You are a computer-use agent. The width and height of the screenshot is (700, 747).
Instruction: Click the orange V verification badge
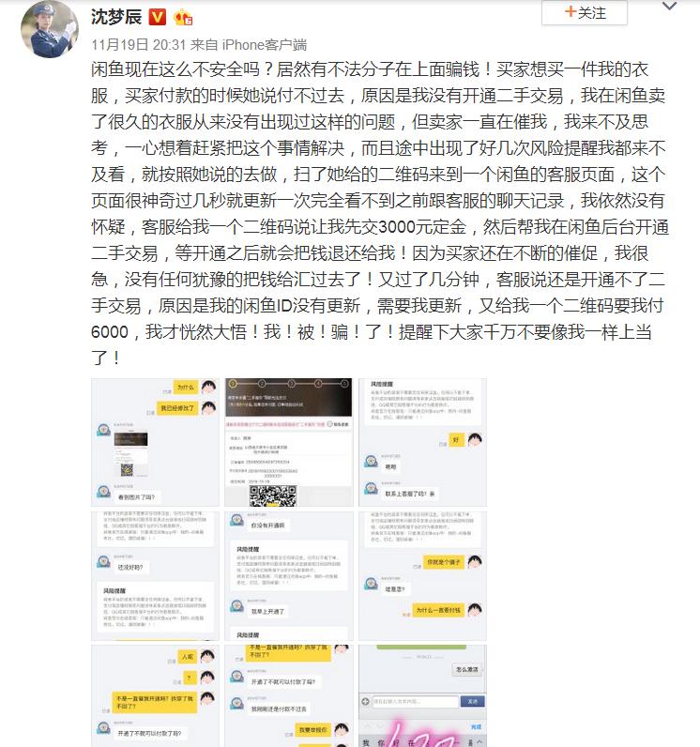(158, 18)
